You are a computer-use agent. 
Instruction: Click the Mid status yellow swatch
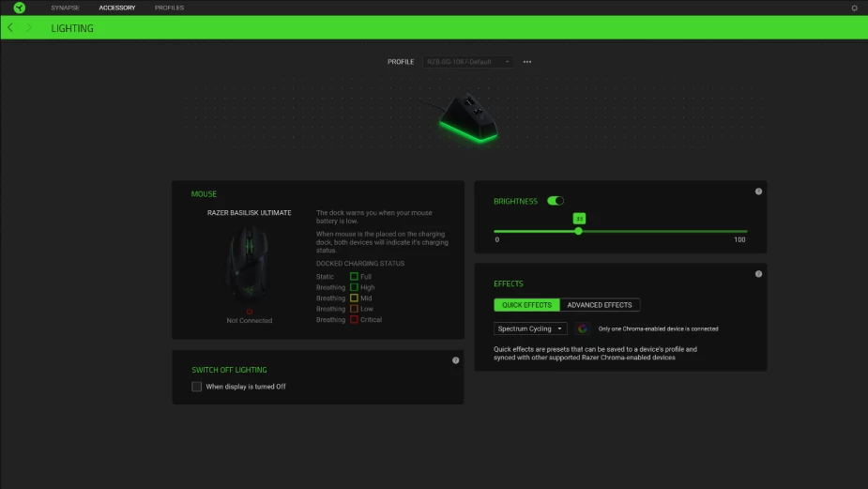click(354, 298)
